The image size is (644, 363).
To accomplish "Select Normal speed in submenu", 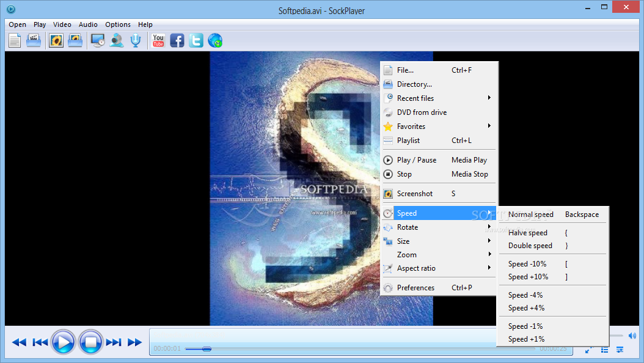I will 553,215.
